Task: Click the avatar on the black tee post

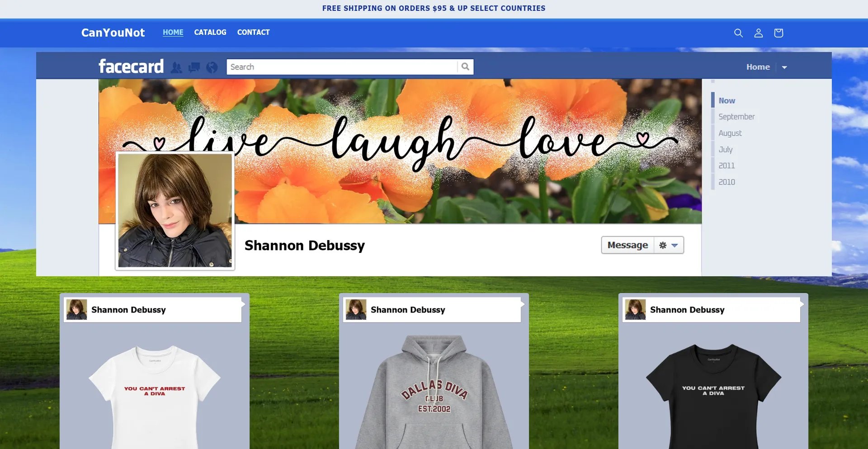Action: tap(635, 310)
